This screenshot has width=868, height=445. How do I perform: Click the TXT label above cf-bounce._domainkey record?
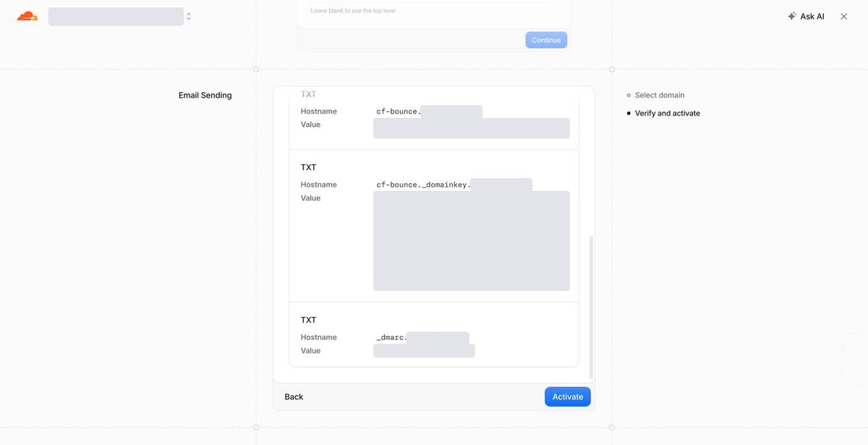point(308,167)
